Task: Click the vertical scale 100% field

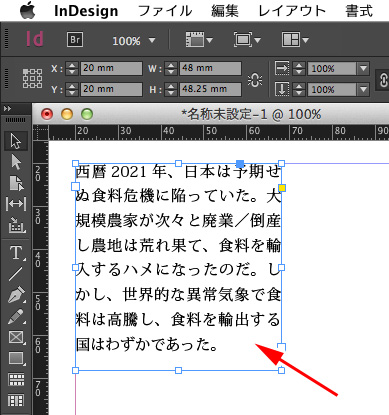Action: pos(332,89)
